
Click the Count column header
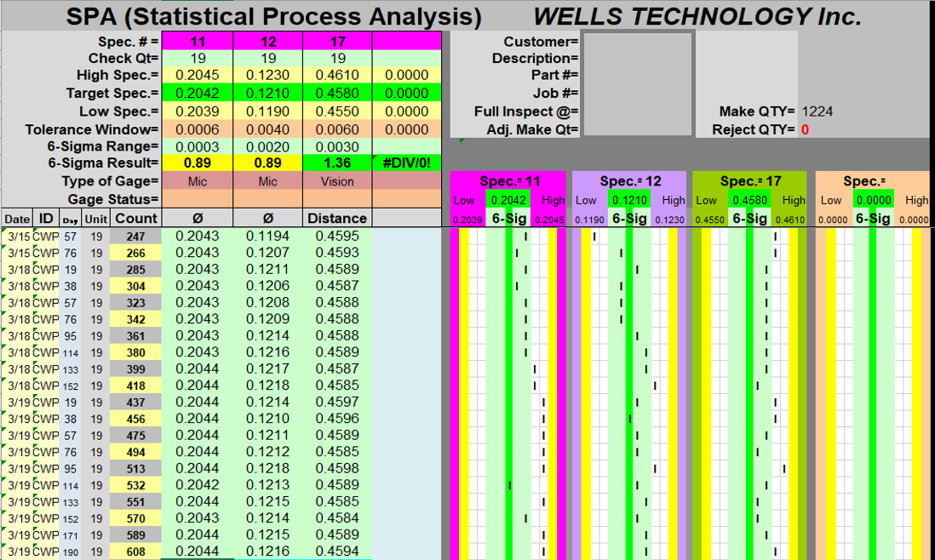tap(135, 218)
